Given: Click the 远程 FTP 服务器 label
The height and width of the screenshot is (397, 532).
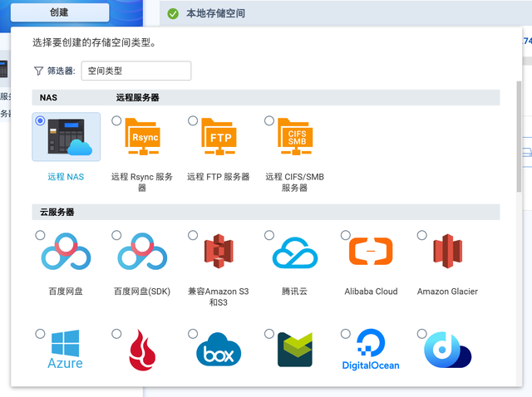Looking at the screenshot, I should point(218,177).
